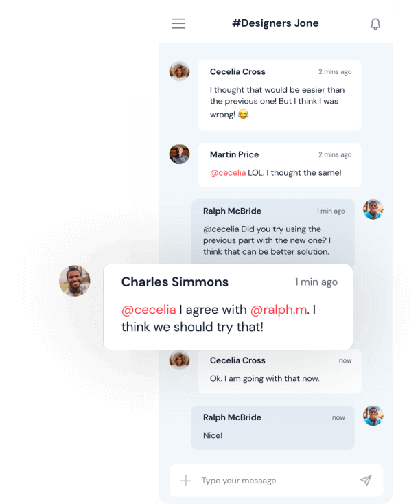Click the send message paper plane icon
Viewport: 420px width, 504px height.
[x=366, y=481]
